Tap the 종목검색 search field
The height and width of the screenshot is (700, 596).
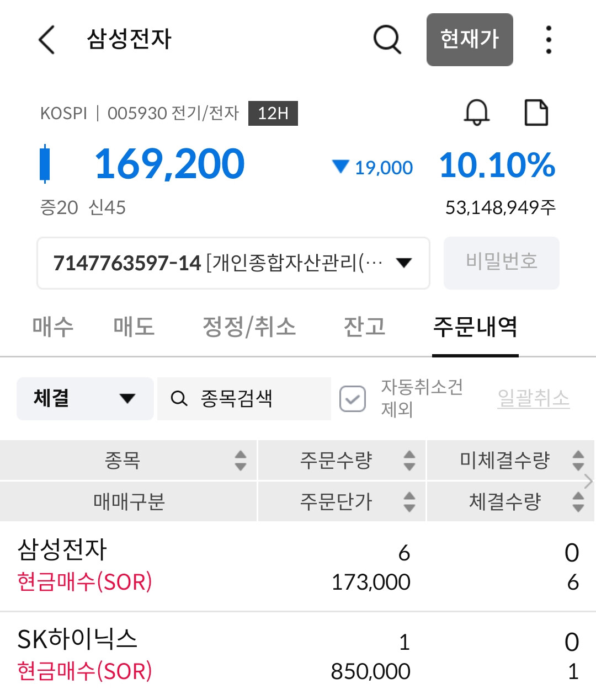tap(244, 398)
